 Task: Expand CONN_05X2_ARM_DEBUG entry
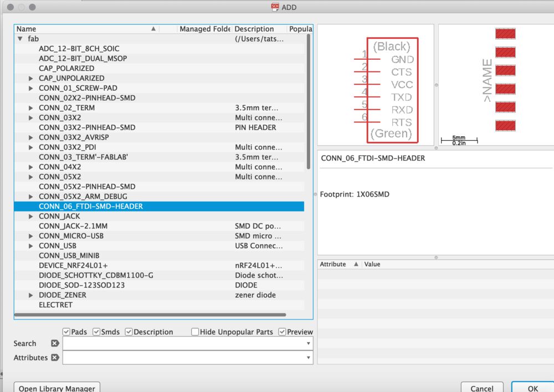(x=30, y=197)
